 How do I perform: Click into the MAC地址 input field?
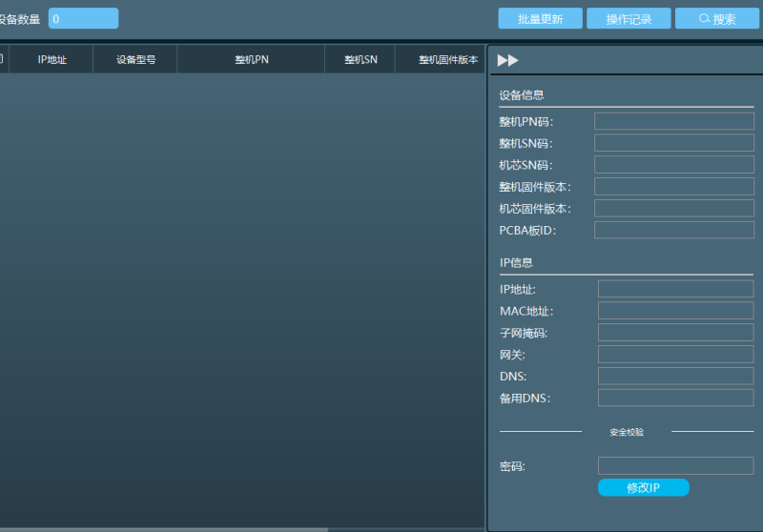[675, 311]
